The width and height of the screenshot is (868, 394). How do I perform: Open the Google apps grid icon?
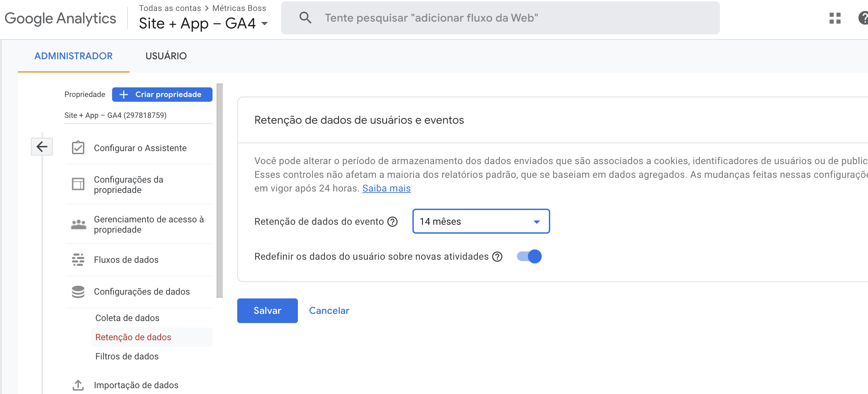[x=835, y=18]
